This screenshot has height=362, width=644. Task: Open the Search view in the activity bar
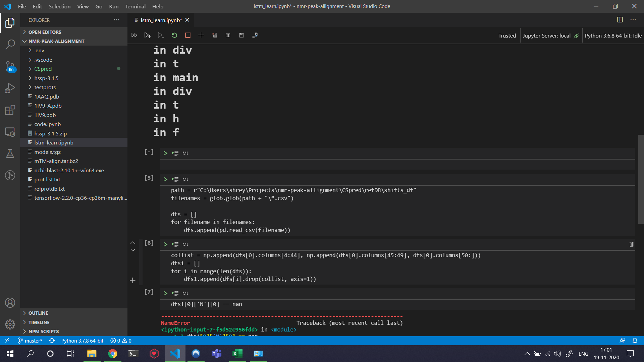click(x=10, y=44)
